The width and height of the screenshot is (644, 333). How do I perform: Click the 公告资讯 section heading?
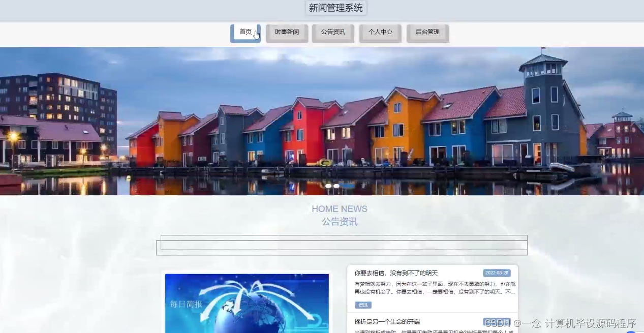340,222
